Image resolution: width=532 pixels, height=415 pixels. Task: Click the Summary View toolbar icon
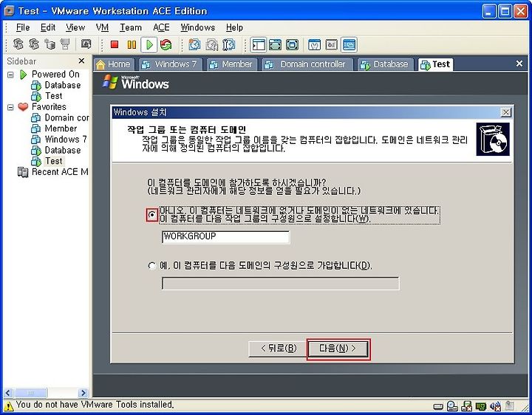315,44
